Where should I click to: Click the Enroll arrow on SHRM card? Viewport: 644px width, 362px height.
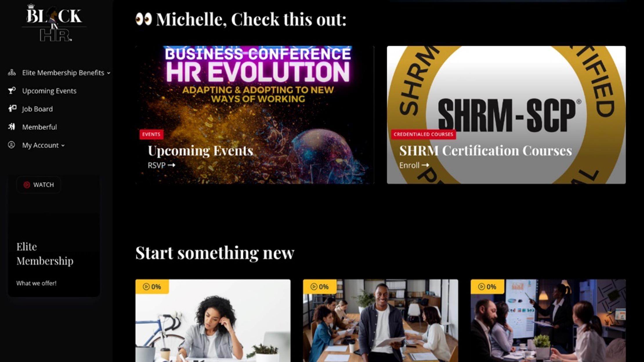tap(425, 165)
